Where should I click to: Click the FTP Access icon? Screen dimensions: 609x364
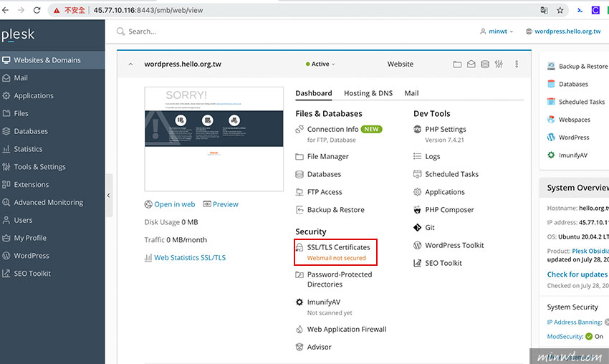pos(299,192)
